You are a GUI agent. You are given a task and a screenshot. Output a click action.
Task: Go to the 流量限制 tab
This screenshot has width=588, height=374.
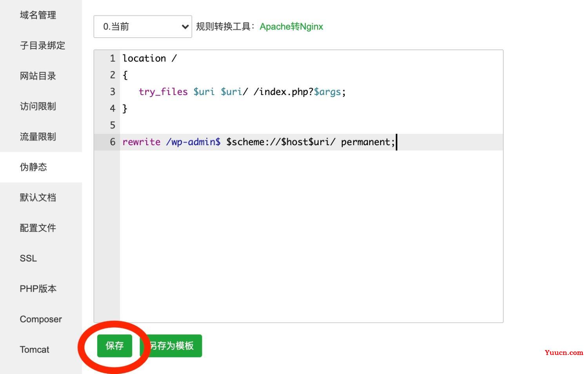pyautogui.click(x=38, y=137)
